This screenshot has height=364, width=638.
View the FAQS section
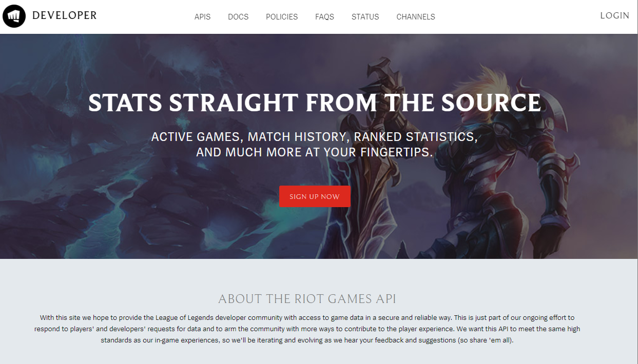click(x=324, y=17)
